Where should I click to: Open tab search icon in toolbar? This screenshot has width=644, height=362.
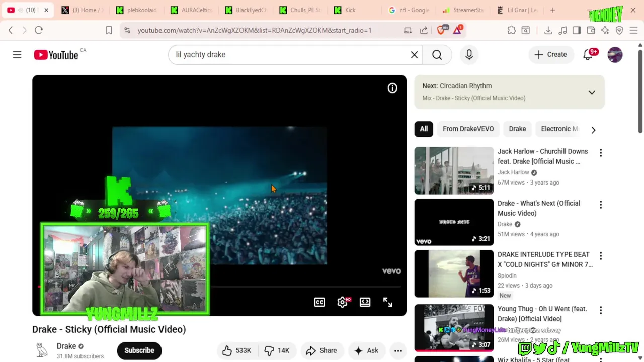(525, 30)
